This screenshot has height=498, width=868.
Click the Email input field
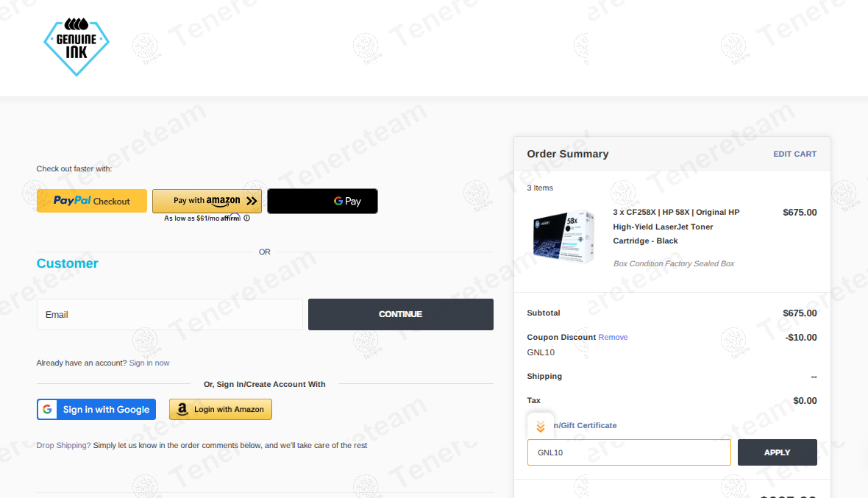tap(170, 314)
